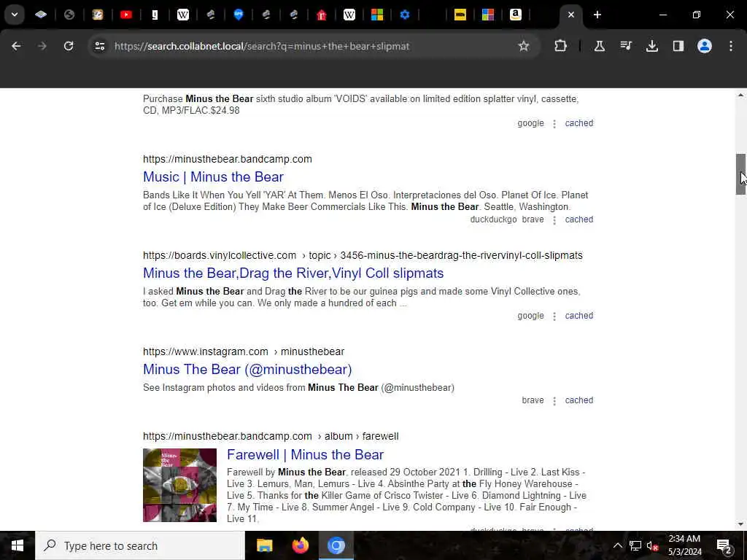The image size is (747, 560).
Task: Open the Windows Start menu
Action: pos(18,545)
